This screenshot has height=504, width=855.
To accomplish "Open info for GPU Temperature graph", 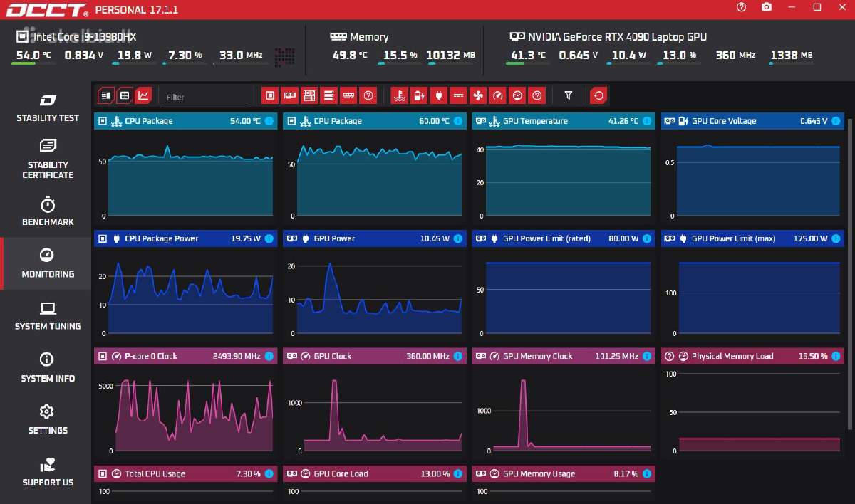I will pyautogui.click(x=646, y=121).
